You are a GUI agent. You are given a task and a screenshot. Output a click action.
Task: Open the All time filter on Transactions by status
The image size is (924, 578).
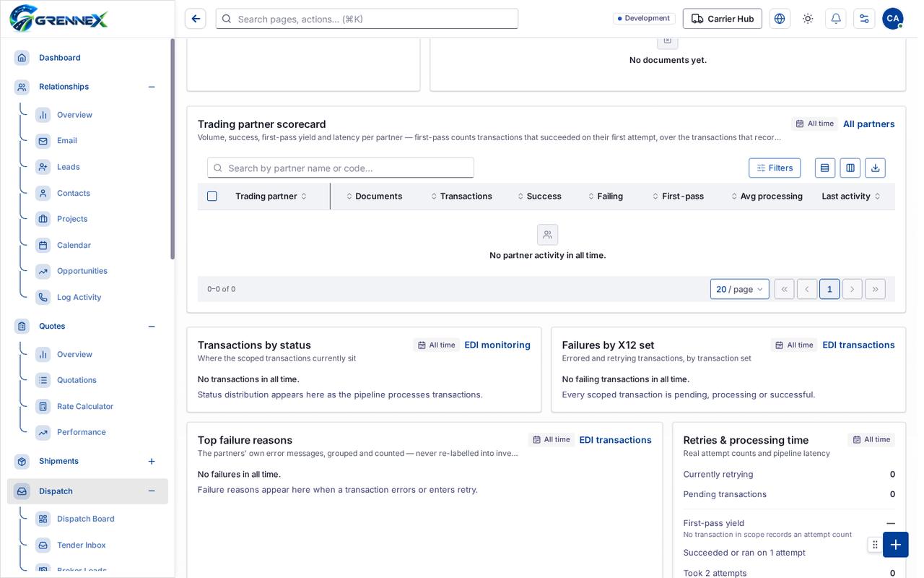(436, 345)
